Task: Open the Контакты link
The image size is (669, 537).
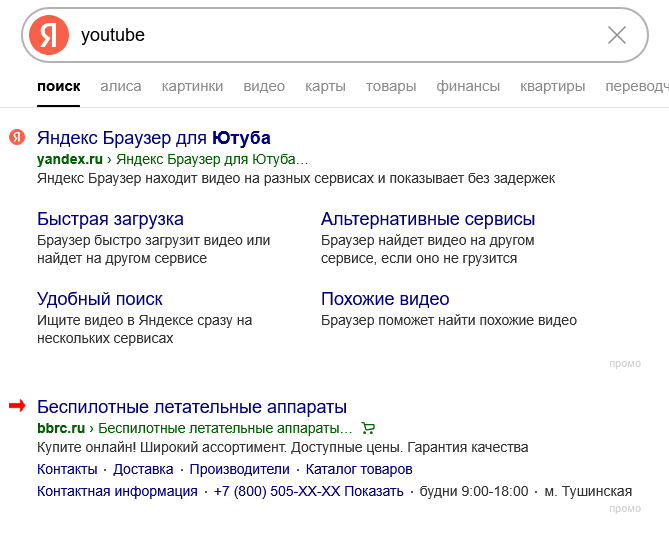Action: point(67,469)
